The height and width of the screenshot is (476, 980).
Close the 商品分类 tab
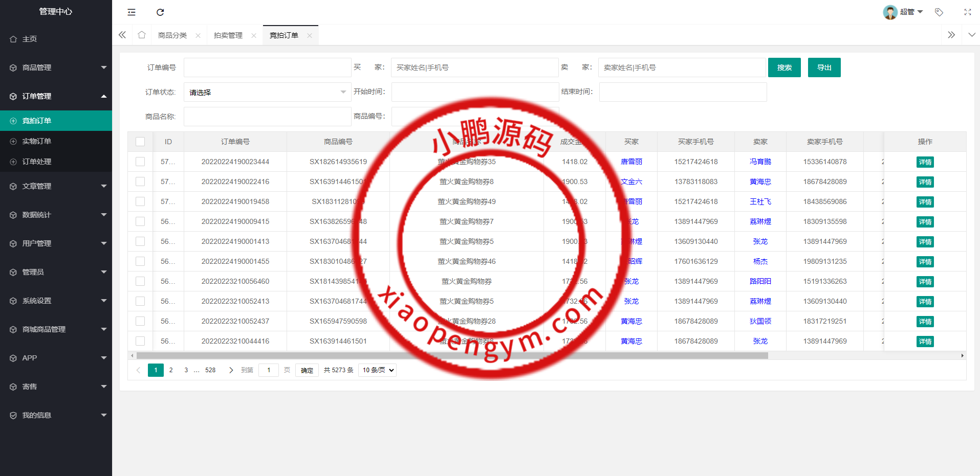pos(198,36)
